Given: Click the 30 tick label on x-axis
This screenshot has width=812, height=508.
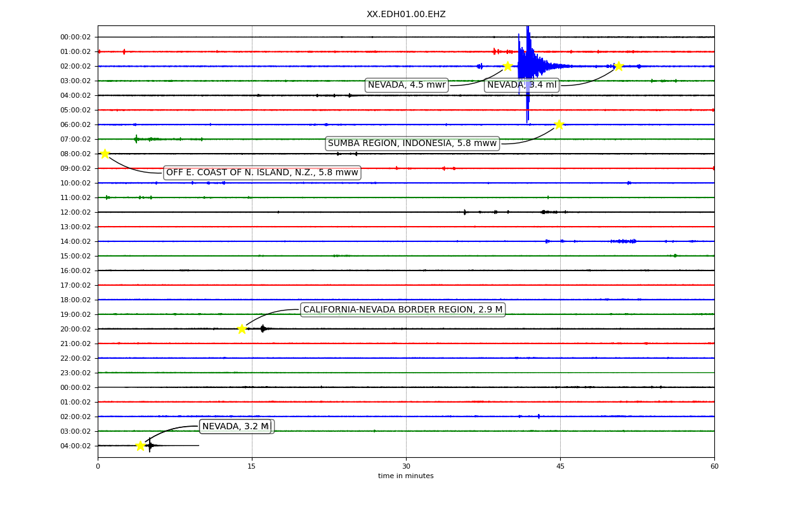Looking at the screenshot, I should tap(406, 467).
